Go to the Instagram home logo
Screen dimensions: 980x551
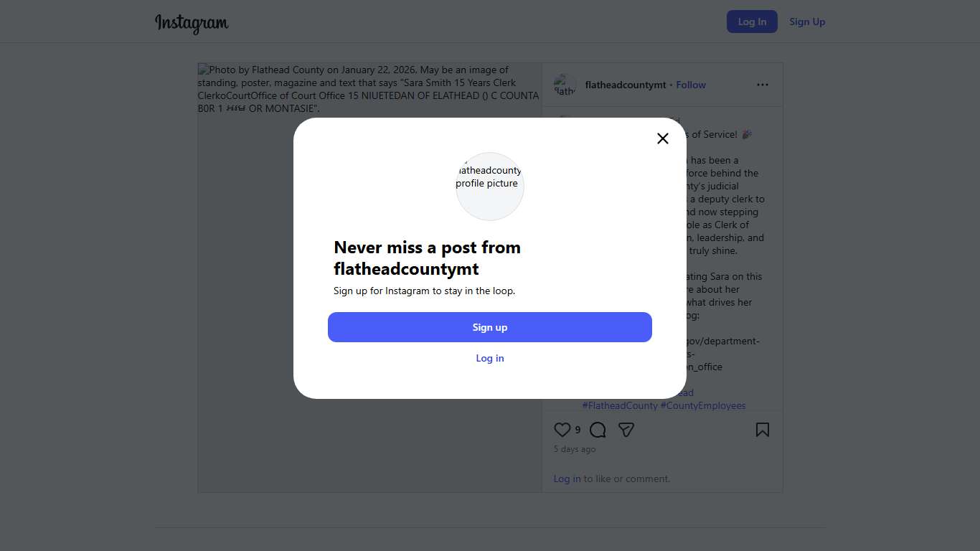point(192,22)
